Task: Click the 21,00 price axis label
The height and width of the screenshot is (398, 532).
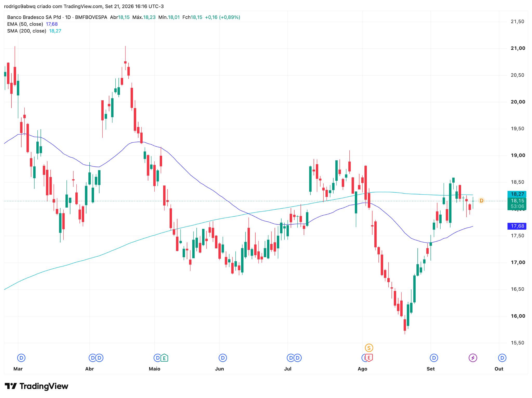Action: [518, 48]
